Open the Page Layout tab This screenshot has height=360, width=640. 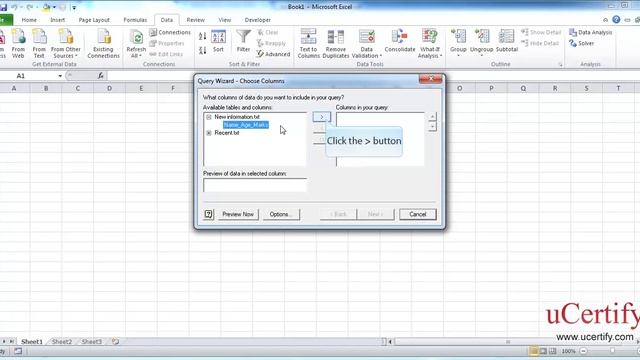[x=94, y=20]
